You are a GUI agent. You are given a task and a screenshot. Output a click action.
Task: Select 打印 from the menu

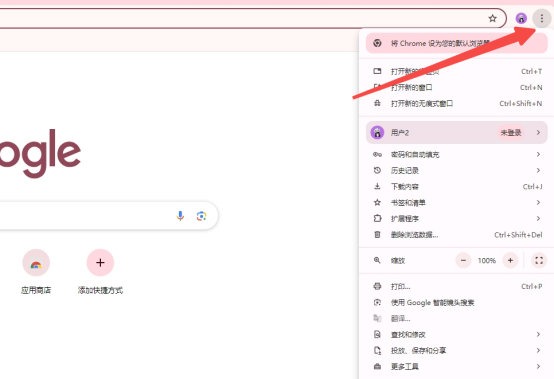click(x=456, y=286)
